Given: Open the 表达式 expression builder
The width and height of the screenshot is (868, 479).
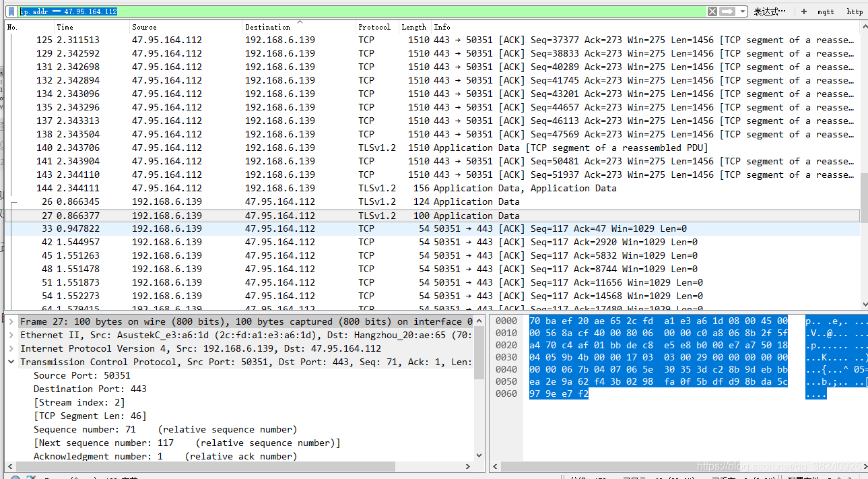Looking at the screenshot, I should click(769, 11).
